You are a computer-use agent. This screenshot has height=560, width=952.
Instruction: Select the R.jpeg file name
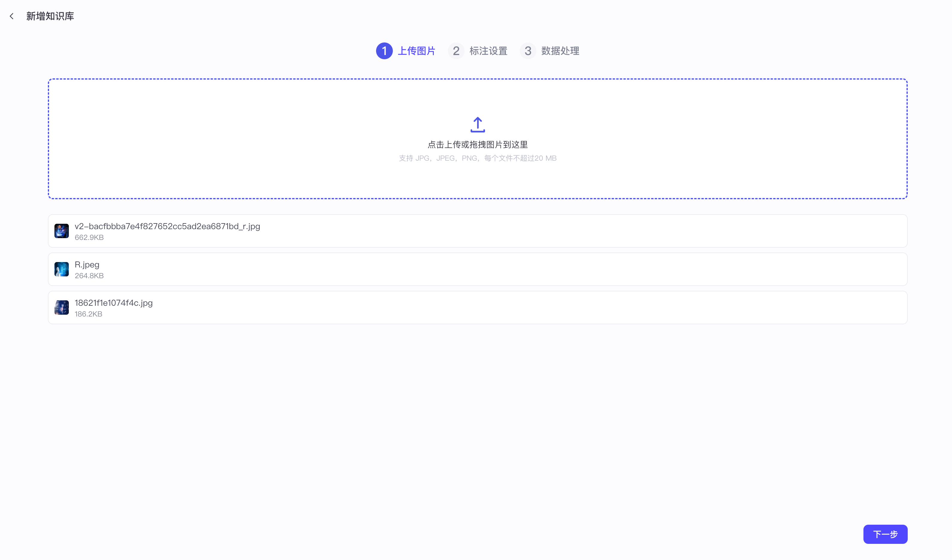tap(87, 265)
